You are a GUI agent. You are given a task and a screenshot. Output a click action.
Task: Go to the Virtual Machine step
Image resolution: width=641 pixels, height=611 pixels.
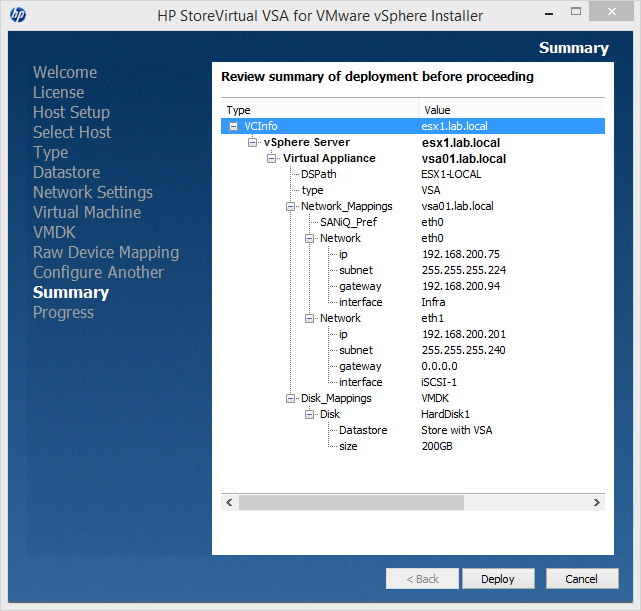point(87,213)
